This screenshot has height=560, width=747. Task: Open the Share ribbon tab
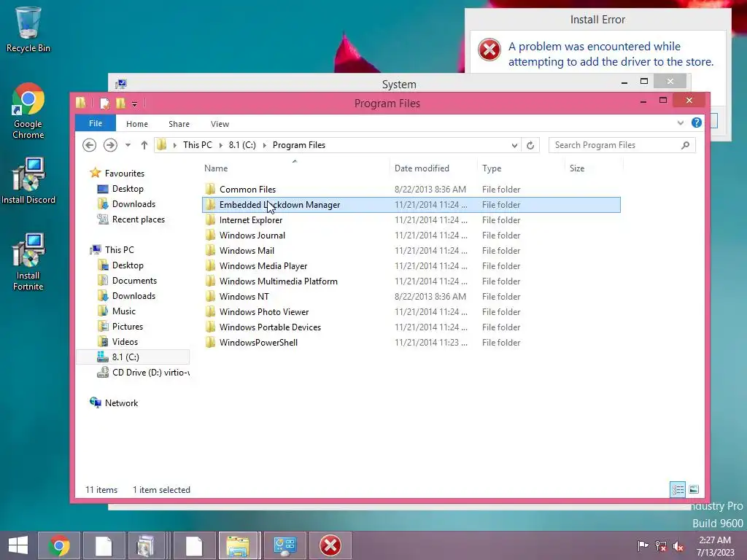click(179, 124)
